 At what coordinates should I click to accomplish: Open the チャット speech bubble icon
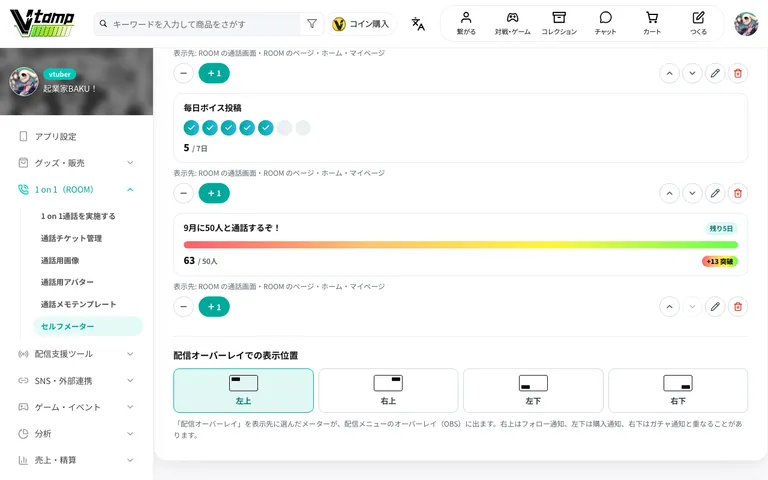click(x=605, y=24)
